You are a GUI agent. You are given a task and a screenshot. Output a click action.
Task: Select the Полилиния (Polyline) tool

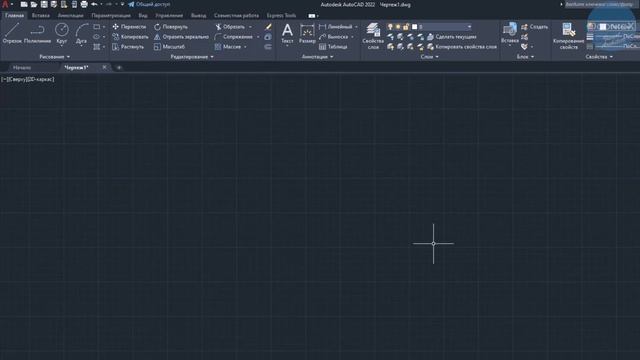[x=37, y=33]
